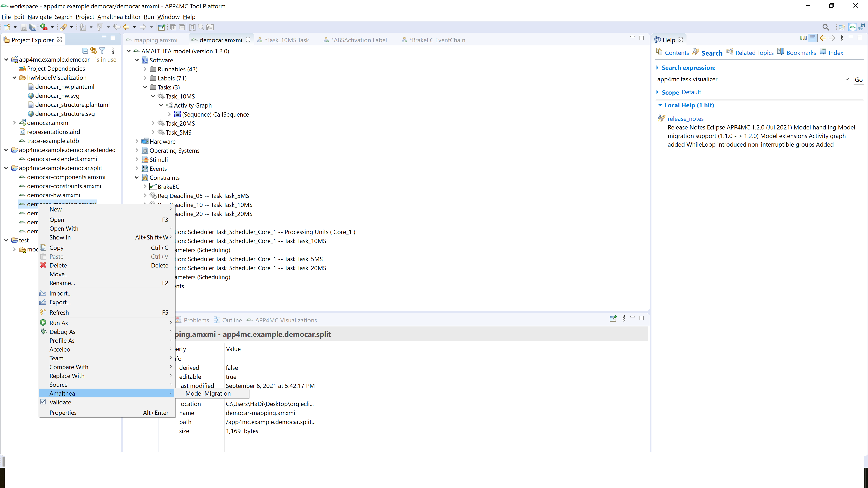
Task: Open the filter icon in Project Explorer
Action: [x=102, y=51]
